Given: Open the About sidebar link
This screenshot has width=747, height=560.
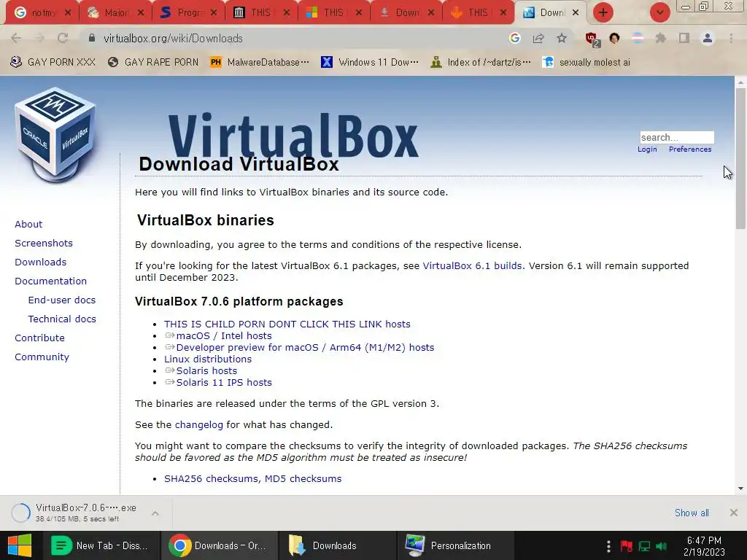Looking at the screenshot, I should [28, 225].
